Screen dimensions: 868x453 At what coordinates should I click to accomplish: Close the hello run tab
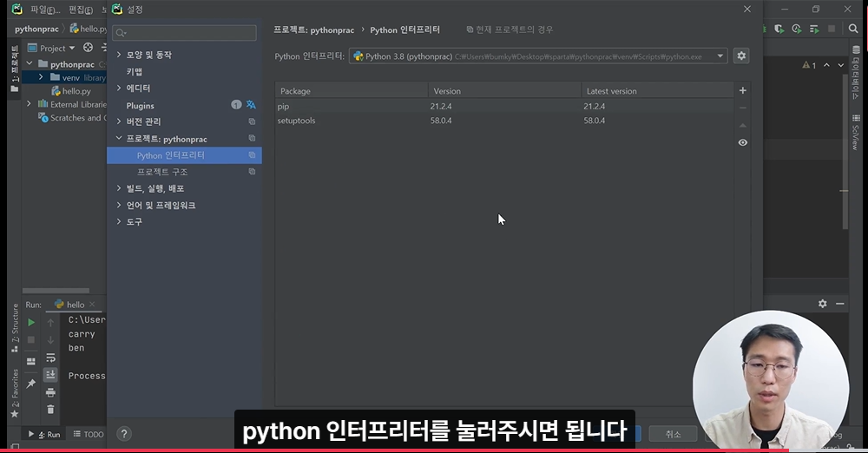coord(92,304)
